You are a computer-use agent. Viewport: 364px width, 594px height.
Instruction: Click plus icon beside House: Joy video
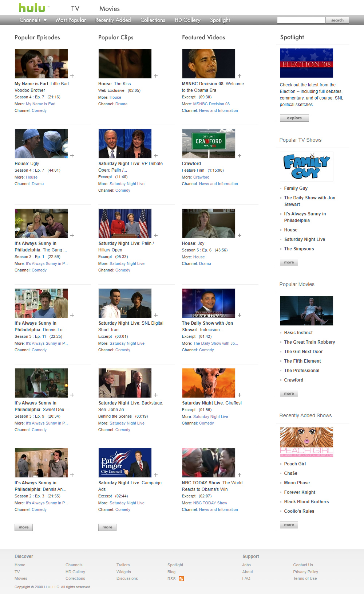pyautogui.click(x=240, y=235)
